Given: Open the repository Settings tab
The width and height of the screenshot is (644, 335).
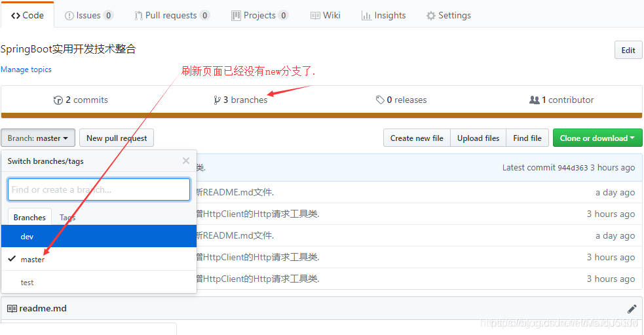Looking at the screenshot, I should pos(449,15).
